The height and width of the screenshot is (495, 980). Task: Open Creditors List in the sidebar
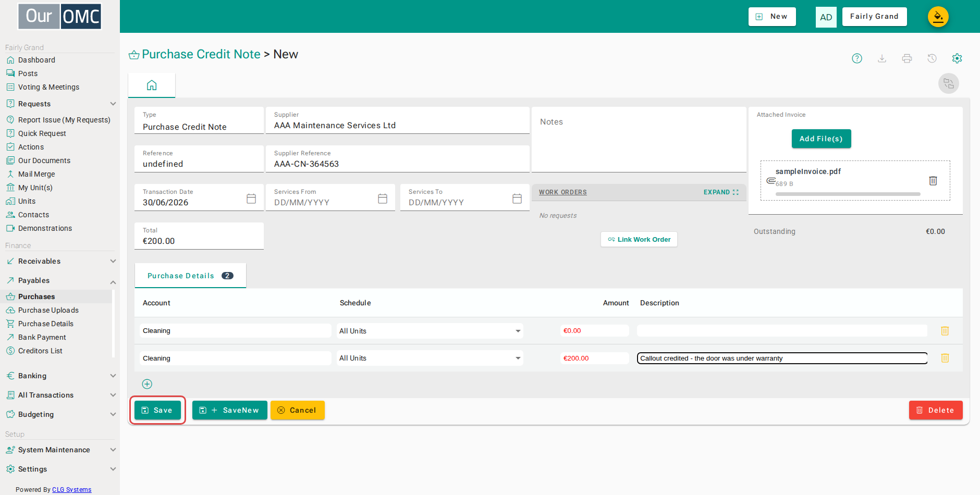[40, 351]
